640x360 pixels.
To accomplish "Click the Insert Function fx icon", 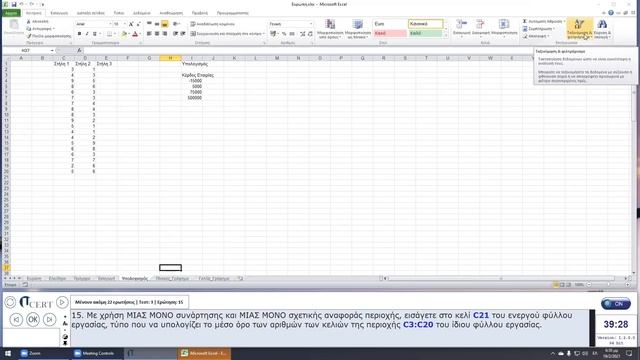I will (x=79, y=50).
